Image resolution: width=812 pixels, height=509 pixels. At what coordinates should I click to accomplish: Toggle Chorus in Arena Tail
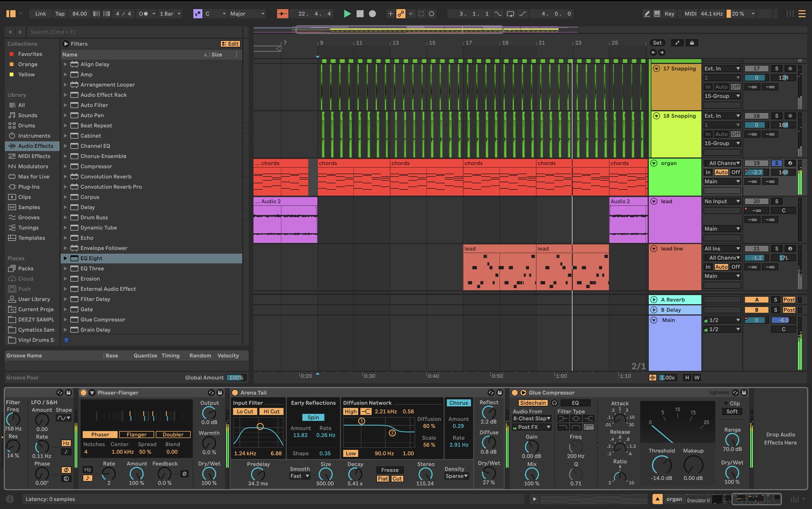458,403
